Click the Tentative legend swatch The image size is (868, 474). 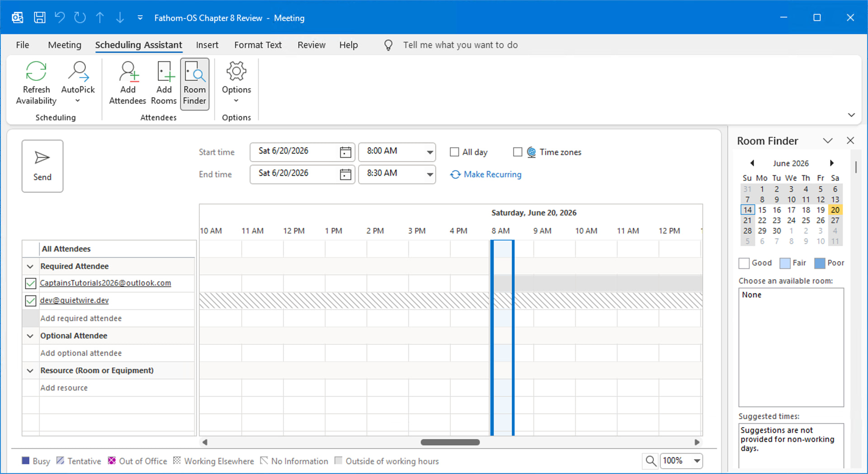tap(60, 460)
